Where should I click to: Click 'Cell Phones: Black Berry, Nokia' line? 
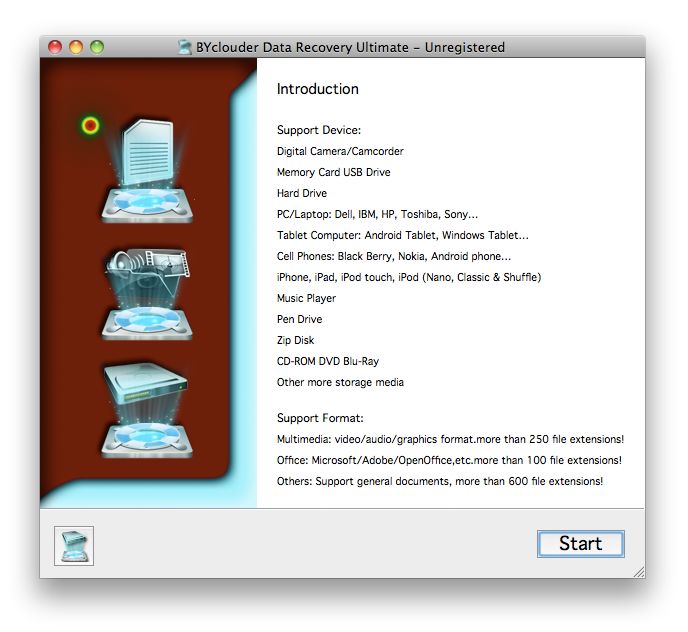pyautogui.click(x=394, y=256)
